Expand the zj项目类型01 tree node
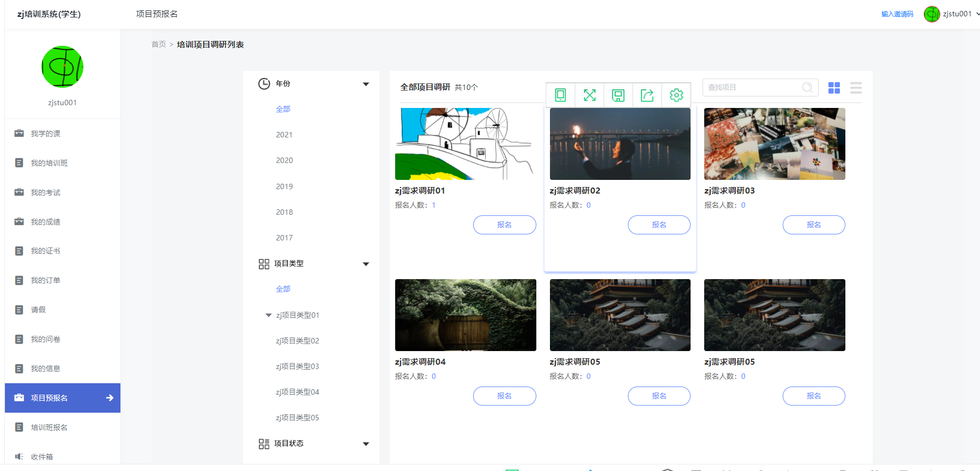 click(268, 315)
